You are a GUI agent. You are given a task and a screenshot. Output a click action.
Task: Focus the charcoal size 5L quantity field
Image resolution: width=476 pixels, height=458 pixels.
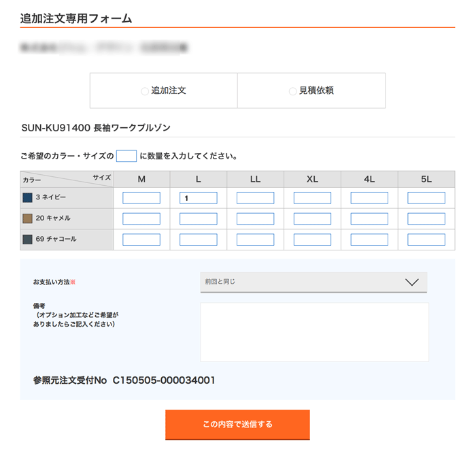[426, 240]
